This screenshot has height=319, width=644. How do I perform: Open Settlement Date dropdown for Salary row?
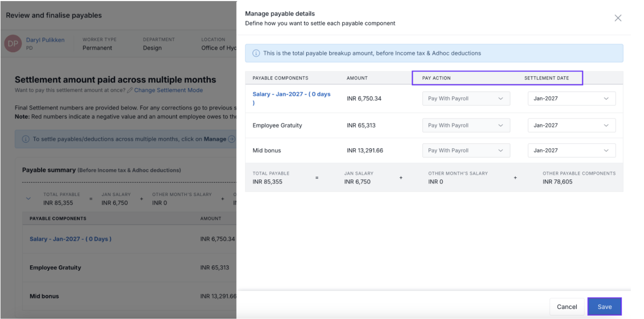pyautogui.click(x=571, y=98)
